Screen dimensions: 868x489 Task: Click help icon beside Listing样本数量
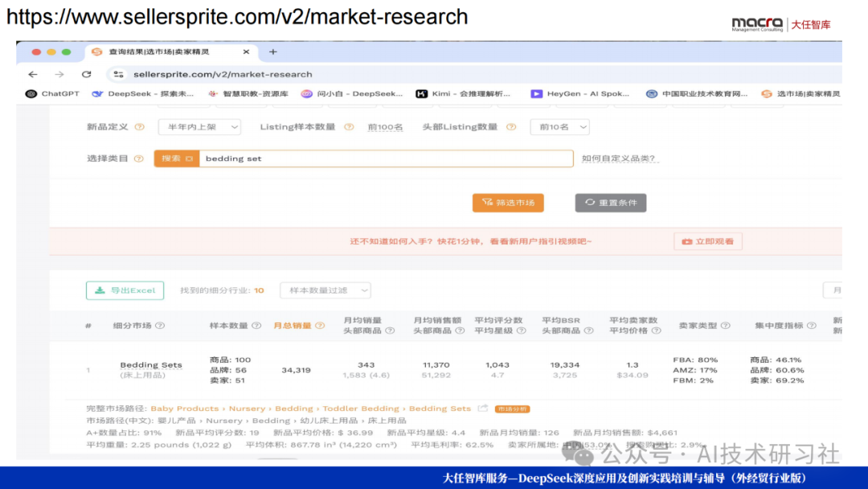click(x=347, y=127)
